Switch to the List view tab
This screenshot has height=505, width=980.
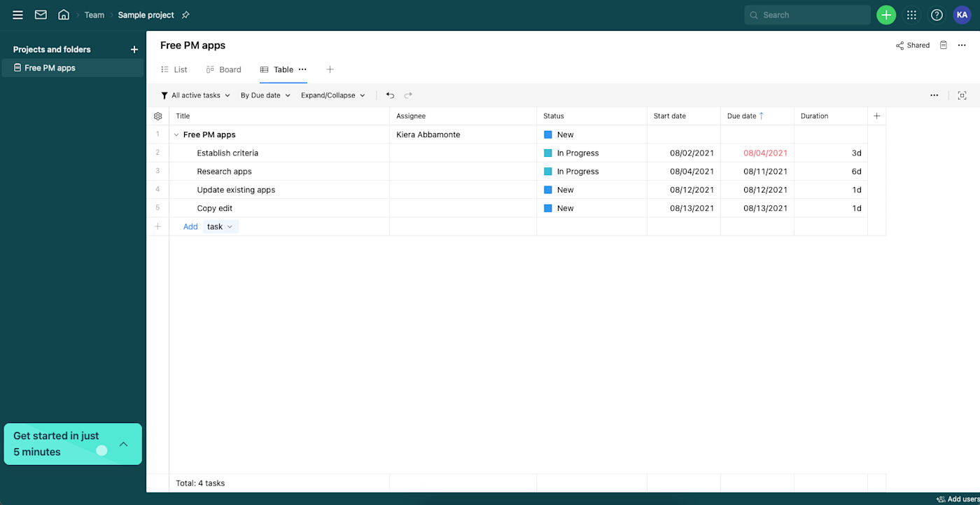[x=174, y=69]
